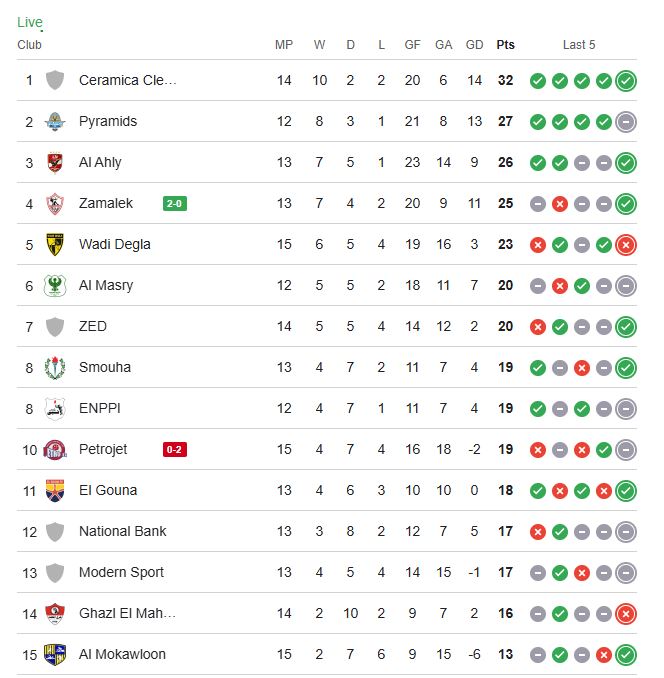The height and width of the screenshot is (678, 664).
Task: Click the Al Mokawloon club crest icon
Action: 55,655
